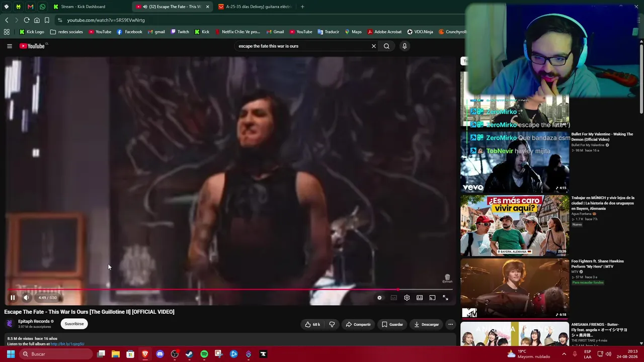Image resolution: width=644 pixels, height=362 pixels.
Task: Open Bullet For My Valentine video thumbnail
Action: [x=515, y=162]
